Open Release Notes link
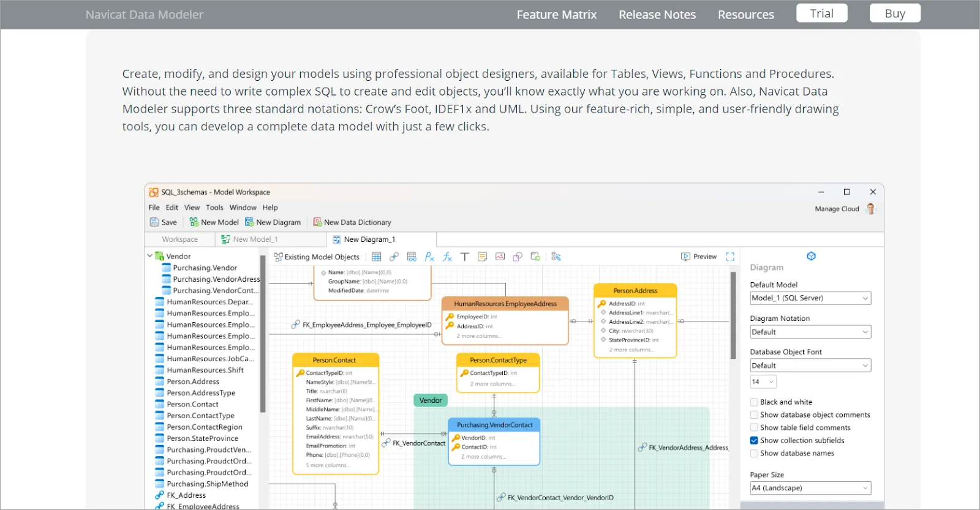The image size is (980, 510). (657, 15)
